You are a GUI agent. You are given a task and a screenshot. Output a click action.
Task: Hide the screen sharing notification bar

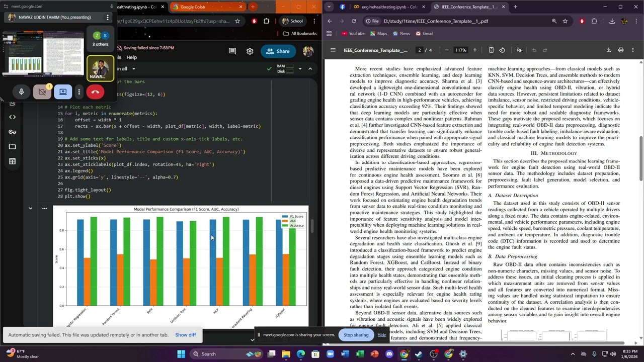point(382,335)
